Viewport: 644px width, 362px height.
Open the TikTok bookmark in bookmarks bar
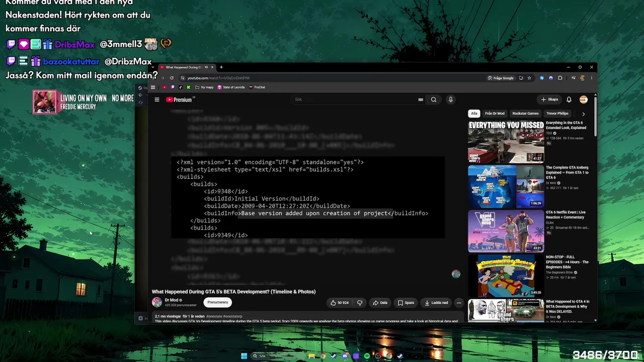click(x=181, y=87)
